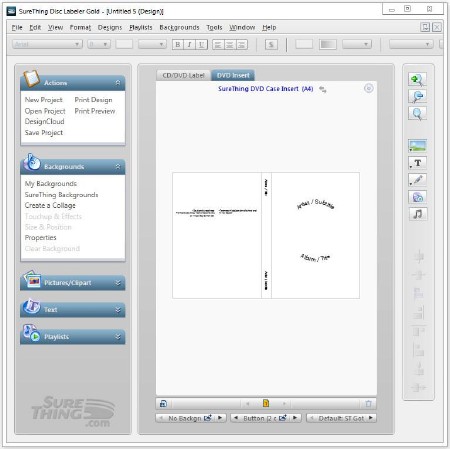The width and height of the screenshot is (450, 449).
Task: Click the center align text button
Action: [230, 44]
